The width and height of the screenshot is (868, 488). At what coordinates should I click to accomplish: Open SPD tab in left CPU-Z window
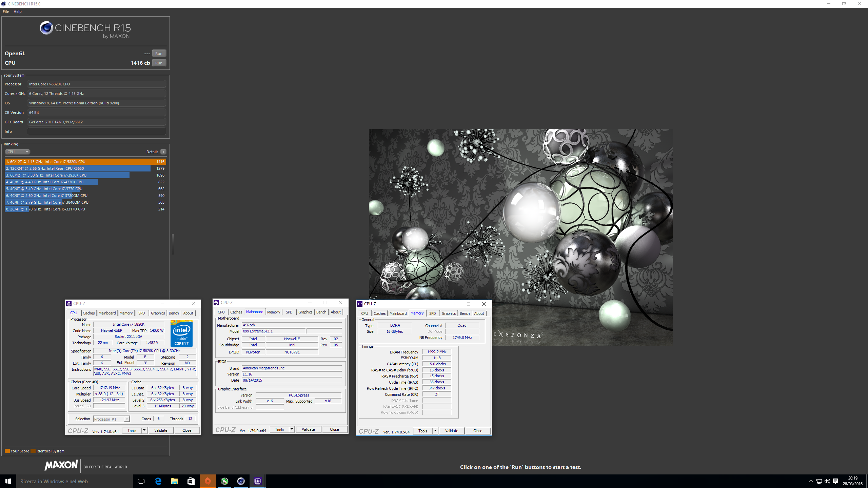(142, 313)
